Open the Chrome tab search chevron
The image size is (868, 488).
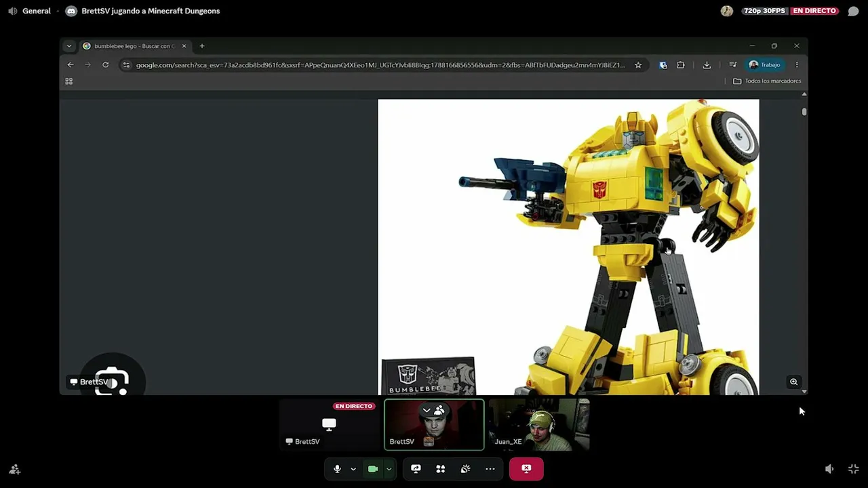pos(68,46)
